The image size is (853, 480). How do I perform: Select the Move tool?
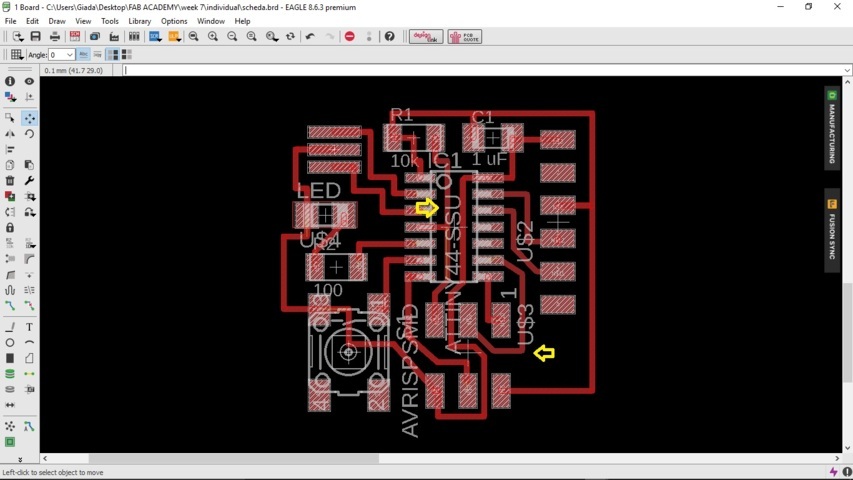coord(29,118)
